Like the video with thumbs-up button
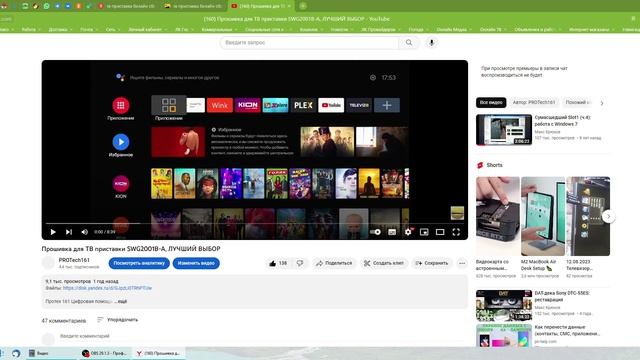The height and width of the screenshot is (360, 640). pyautogui.click(x=278, y=263)
